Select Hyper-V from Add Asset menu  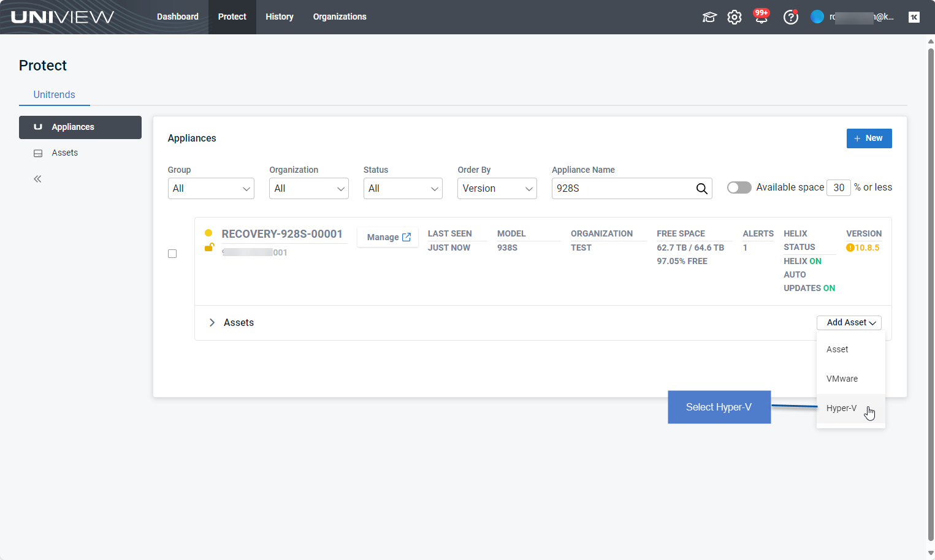[851, 408]
